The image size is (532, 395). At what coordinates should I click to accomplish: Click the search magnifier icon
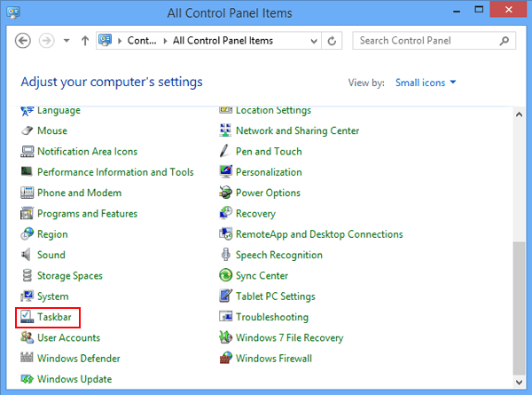click(505, 41)
